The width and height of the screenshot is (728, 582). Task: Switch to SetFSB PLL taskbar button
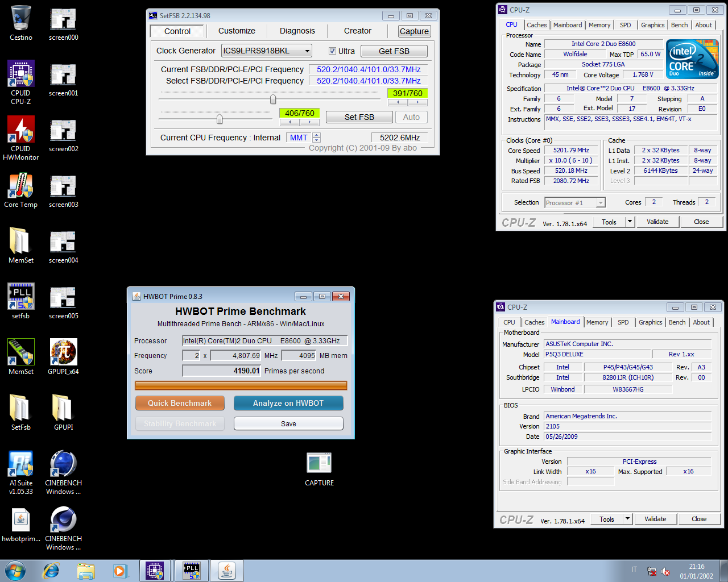(x=192, y=571)
